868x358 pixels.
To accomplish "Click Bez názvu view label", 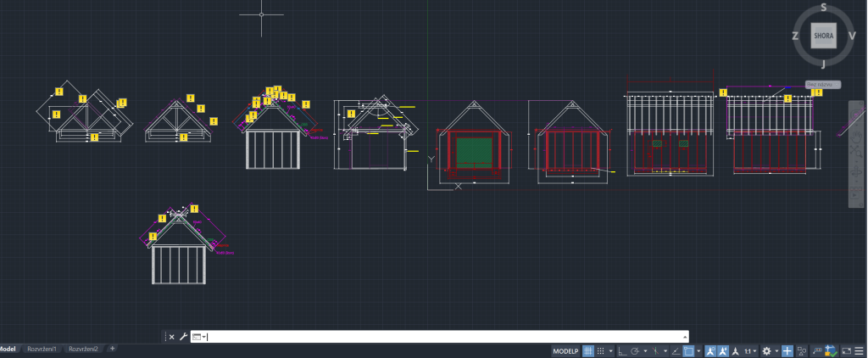I will point(822,85).
